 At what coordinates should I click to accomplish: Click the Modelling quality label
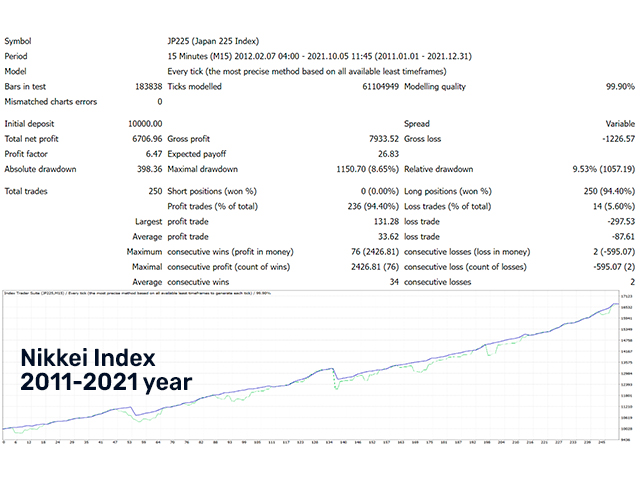[x=435, y=87]
